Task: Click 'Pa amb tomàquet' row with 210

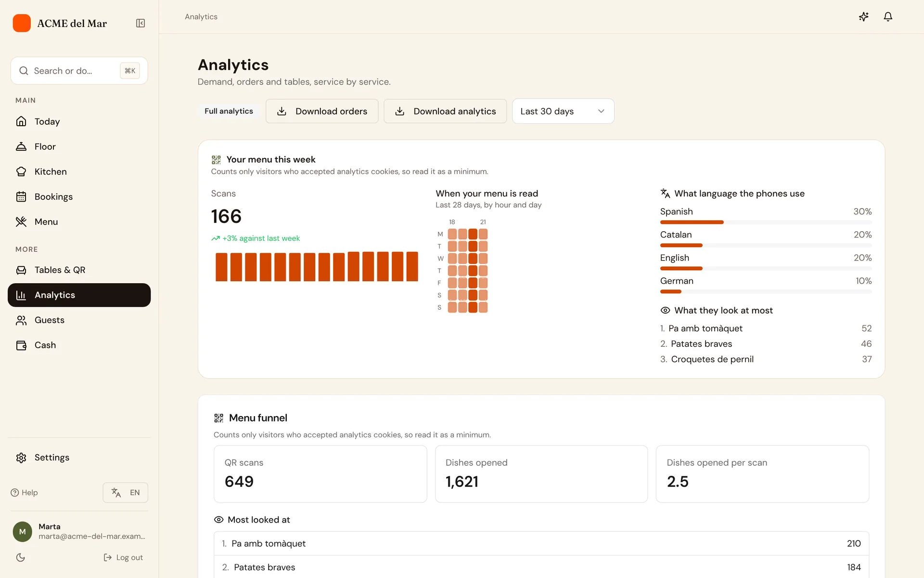Action: point(541,543)
